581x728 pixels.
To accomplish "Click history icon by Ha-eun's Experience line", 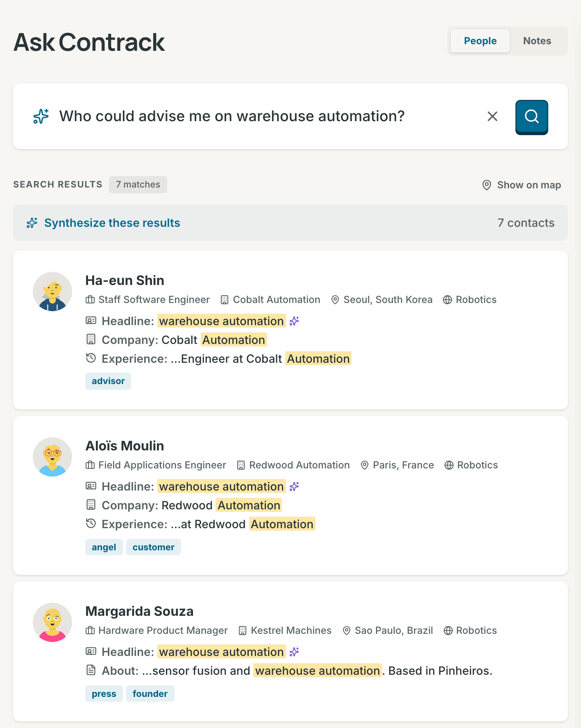I will tap(91, 358).
